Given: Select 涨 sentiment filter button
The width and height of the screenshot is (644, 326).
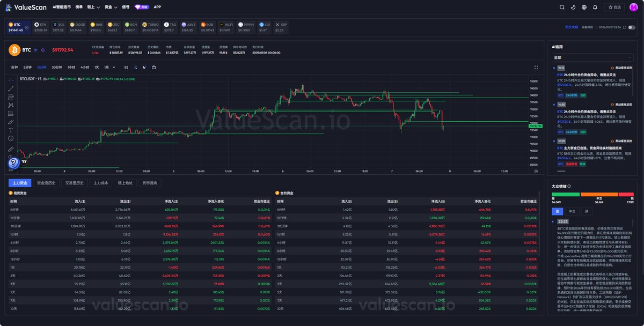Looking at the screenshot, I should 557,211.
